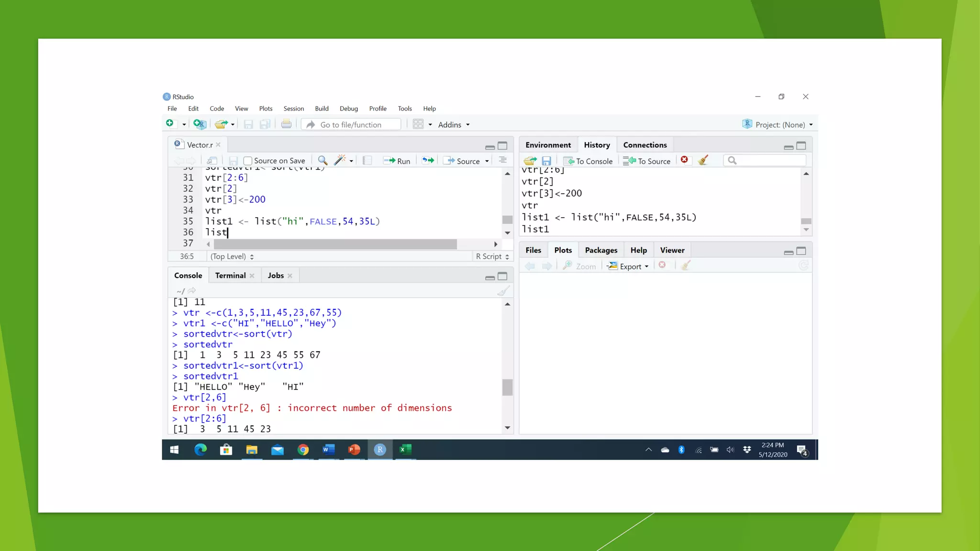The width and height of the screenshot is (980, 551).
Task: Re-run the previous code region icon
Action: click(428, 161)
